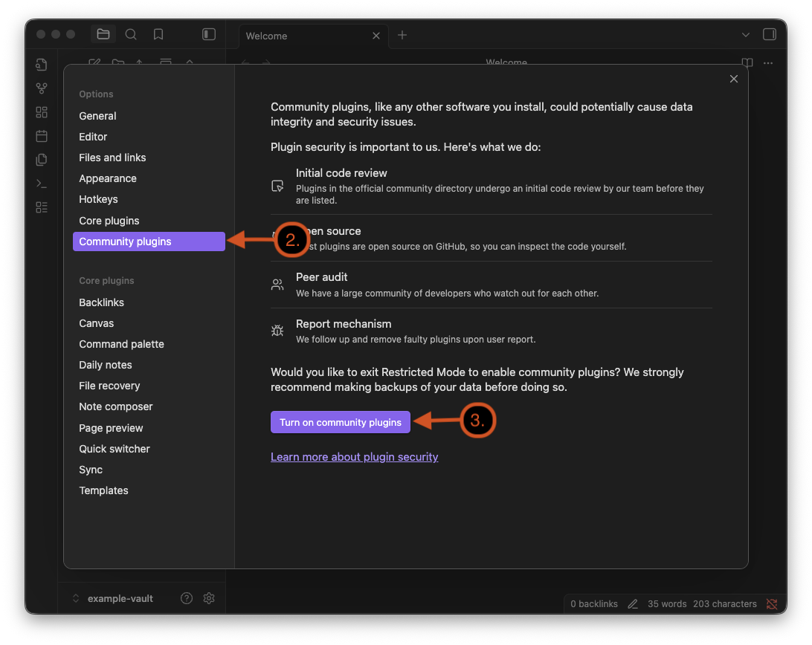
Task: Open Sync plugin settings
Action: click(149, 470)
